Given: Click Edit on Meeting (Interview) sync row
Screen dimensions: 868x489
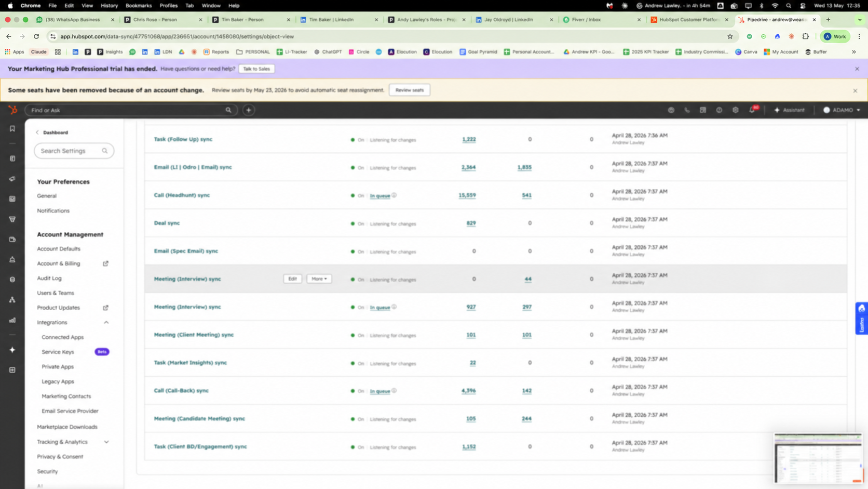Looking at the screenshot, I should pos(292,279).
